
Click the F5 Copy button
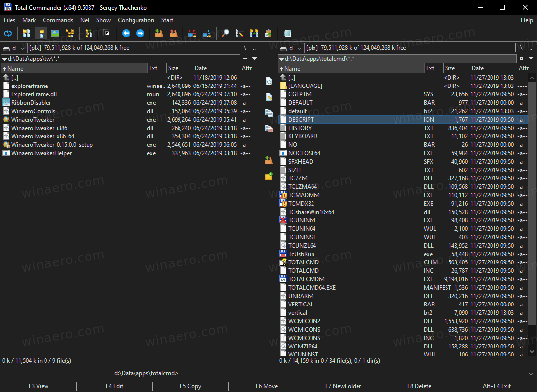click(190, 386)
